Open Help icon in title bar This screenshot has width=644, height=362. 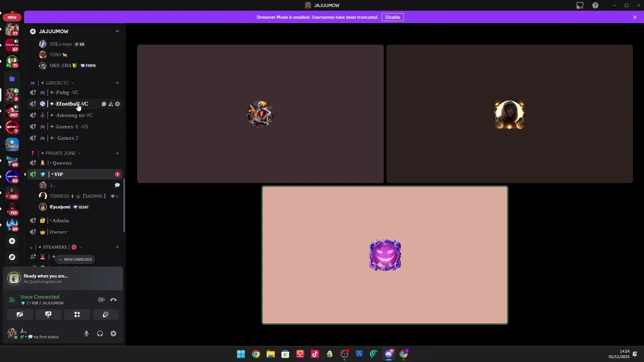596,6
